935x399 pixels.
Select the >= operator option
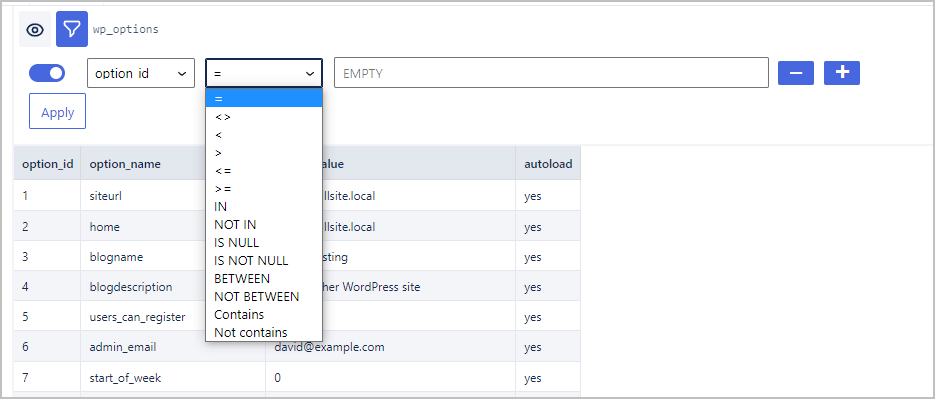tap(264, 188)
